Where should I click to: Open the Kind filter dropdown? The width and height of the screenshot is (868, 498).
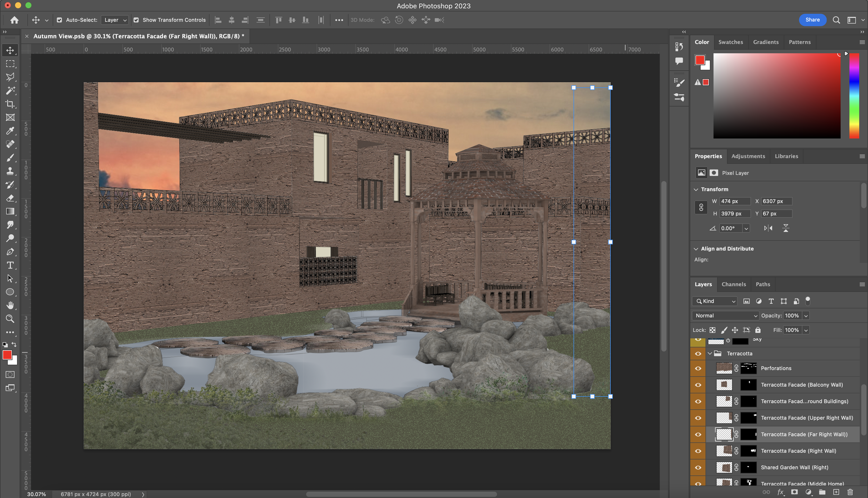click(x=715, y=301)
